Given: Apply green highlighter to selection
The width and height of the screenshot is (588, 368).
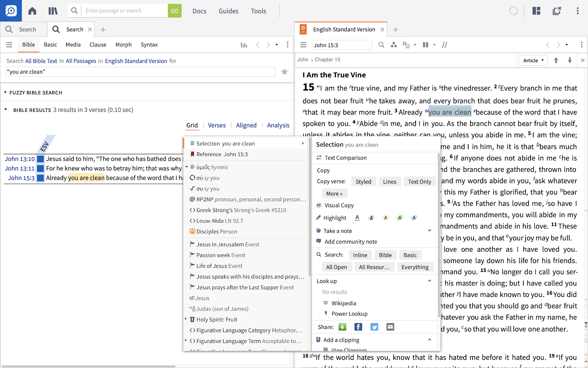Looking at the screenshot, I should click(x=400, y=217).
